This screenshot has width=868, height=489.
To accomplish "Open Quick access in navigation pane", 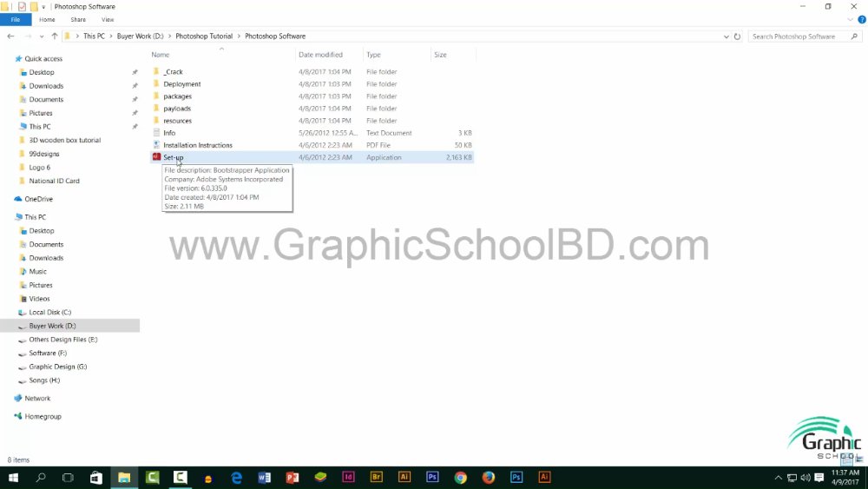I will pos(43,59).
